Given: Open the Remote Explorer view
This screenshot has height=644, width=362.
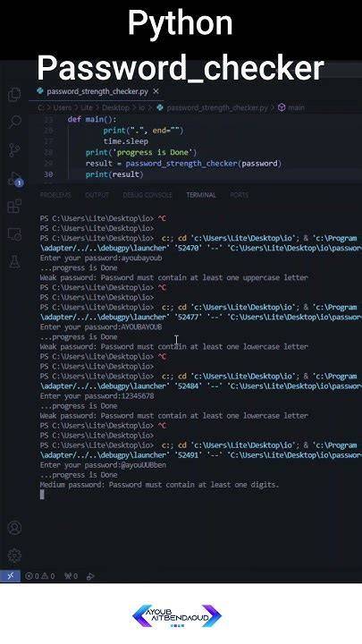Looking at the screenshot, I should click(14, 234).
